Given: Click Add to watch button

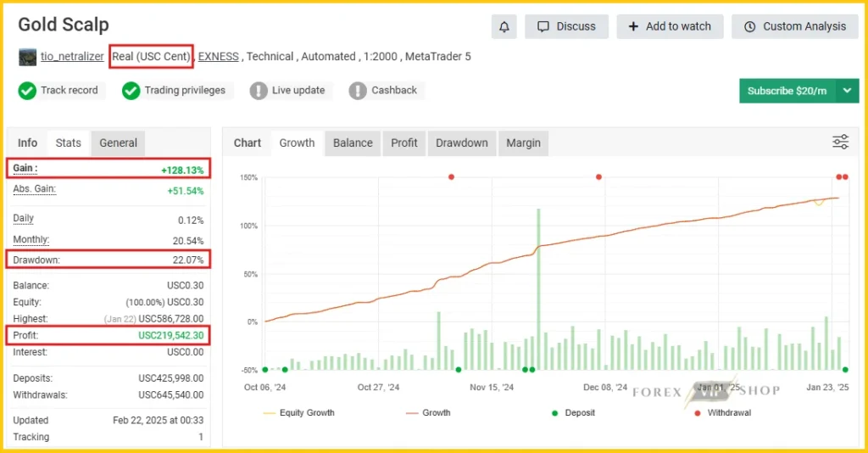Looking at the screenshot, I should pyautogui.click(x=670, y=26).
